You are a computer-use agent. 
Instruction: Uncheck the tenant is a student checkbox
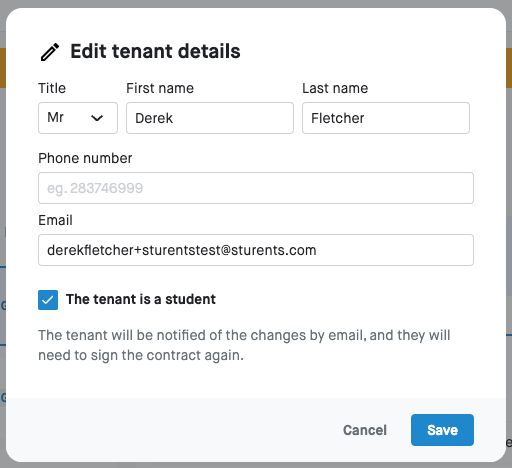[x=48, y=300]
